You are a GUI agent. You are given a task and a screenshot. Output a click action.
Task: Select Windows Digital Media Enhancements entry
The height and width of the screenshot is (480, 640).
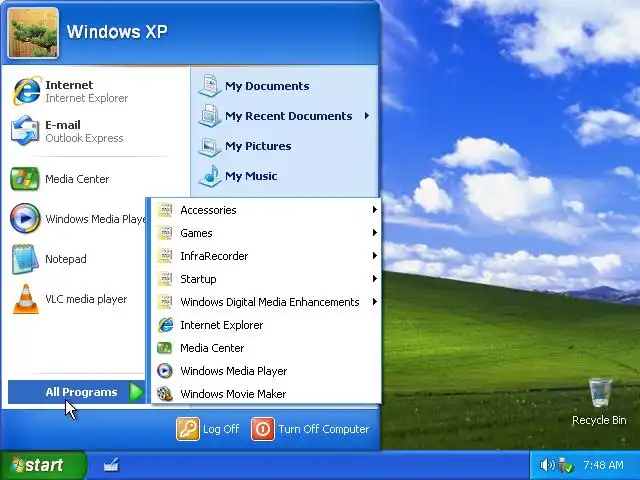(266, 302)
